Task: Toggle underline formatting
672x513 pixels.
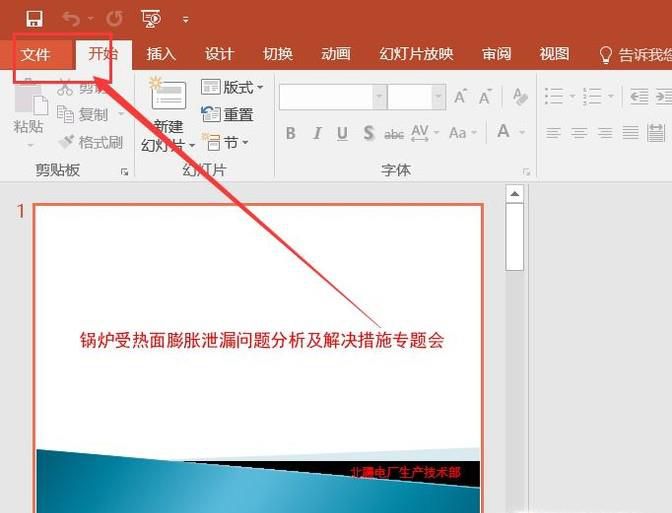Action: (342, 133)
